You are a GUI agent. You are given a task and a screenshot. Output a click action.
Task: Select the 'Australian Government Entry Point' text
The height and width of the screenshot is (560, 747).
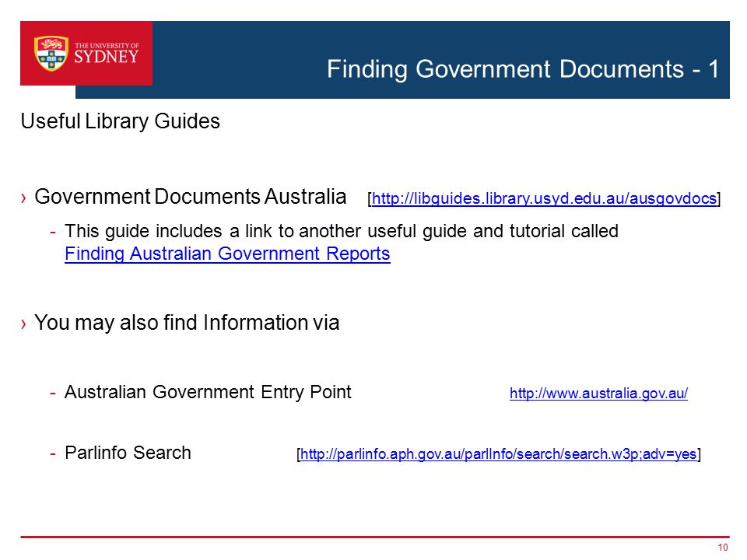point(208,392)
